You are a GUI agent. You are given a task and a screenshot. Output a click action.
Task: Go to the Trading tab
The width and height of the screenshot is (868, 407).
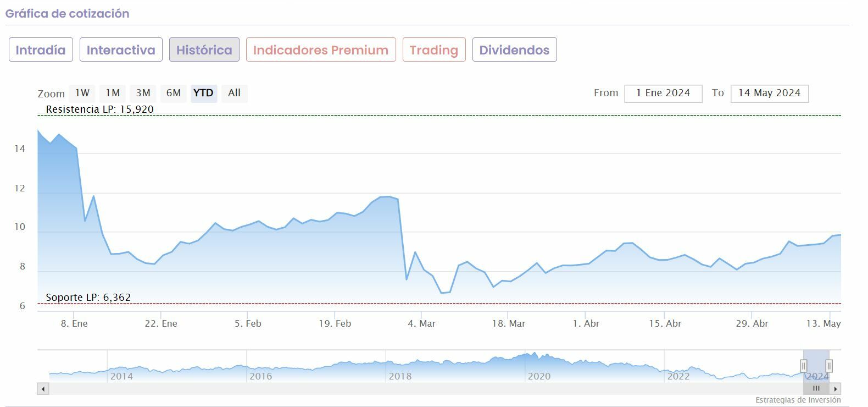coord(434,50)
